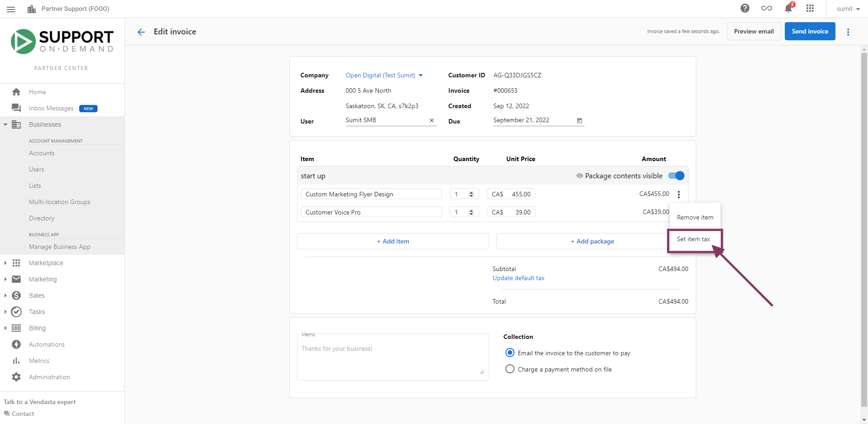Expand the Marketing section arrow
The width and height of the screenshot is (868, 424).
point(5,279)
